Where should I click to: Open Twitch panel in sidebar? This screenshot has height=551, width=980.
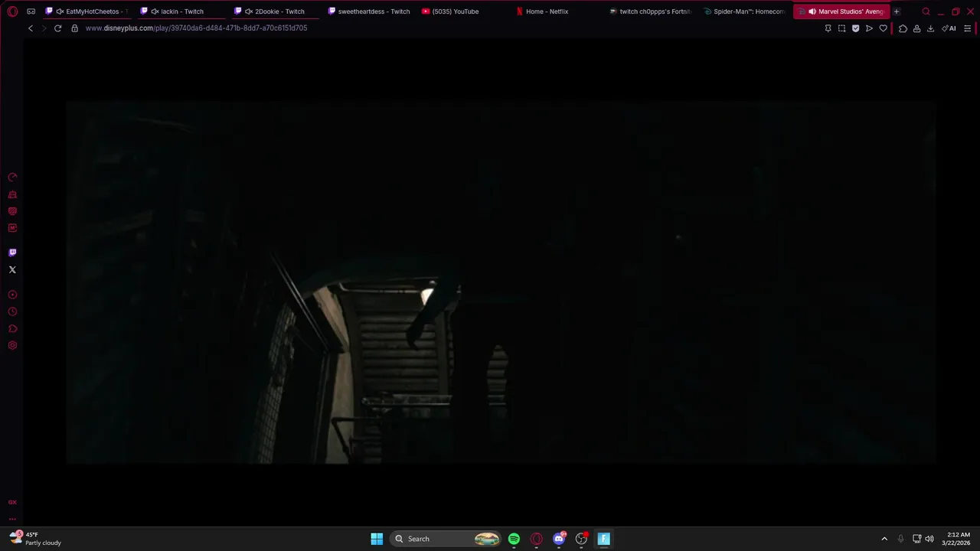click(x=12, y=253)
